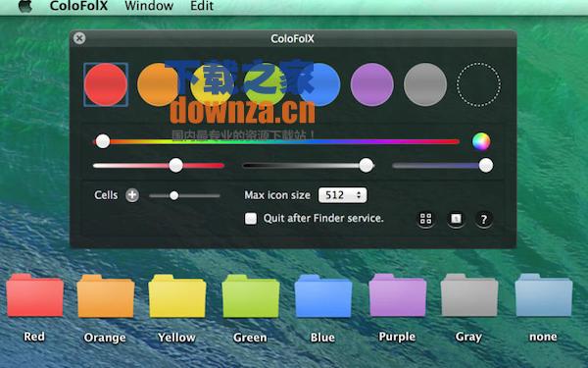Select the blue color circle

pyautogui.click(x=319, y=84)
